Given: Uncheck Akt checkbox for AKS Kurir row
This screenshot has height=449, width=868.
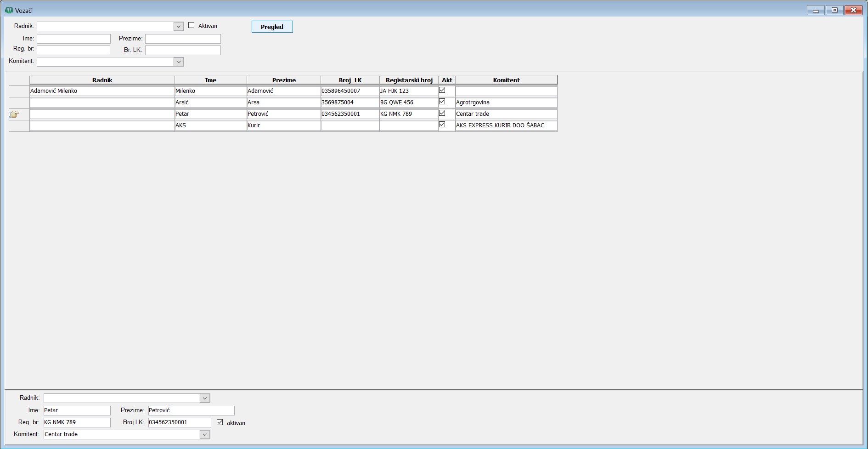Looking at the screenshot, I should [442, 125].
